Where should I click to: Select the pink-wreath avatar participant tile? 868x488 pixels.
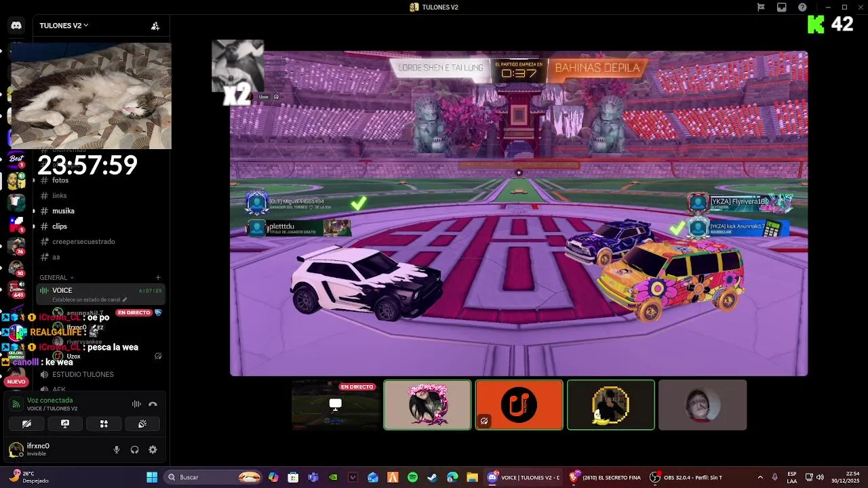coord(427,405)
